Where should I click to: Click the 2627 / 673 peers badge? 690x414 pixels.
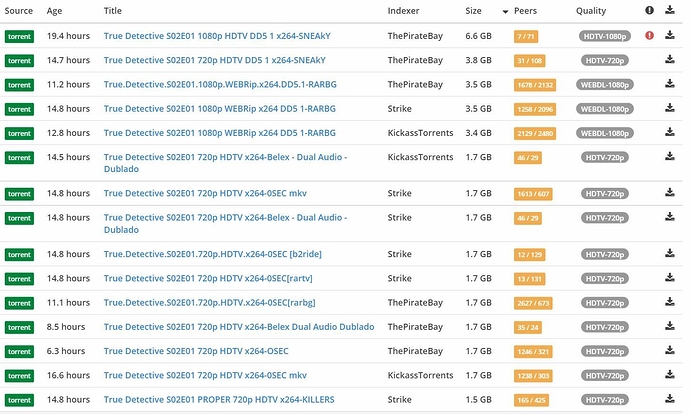(533, 303)
